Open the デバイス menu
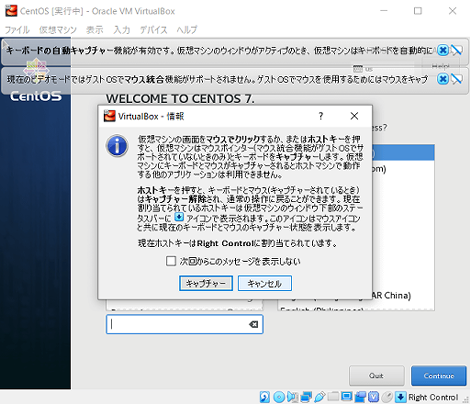 [x=153, y=30]
